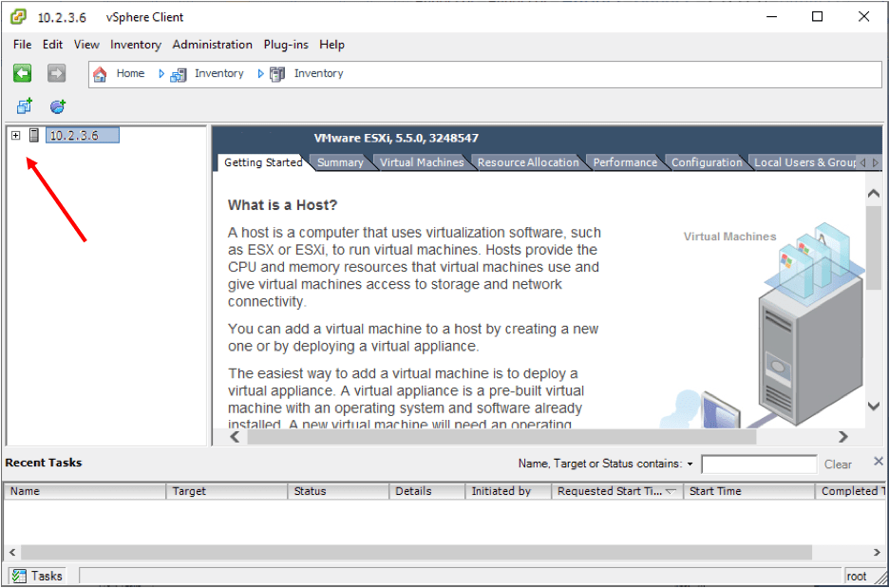Switch to the Configuration tab
Screen dimensions: 889x588
pos(707,162)
